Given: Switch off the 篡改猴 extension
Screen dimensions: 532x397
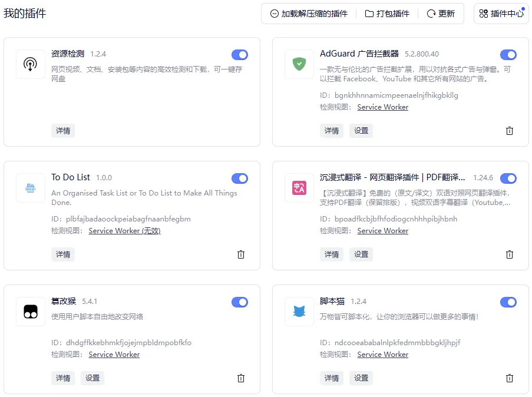Looking at the screenshot, I should 240,302.
